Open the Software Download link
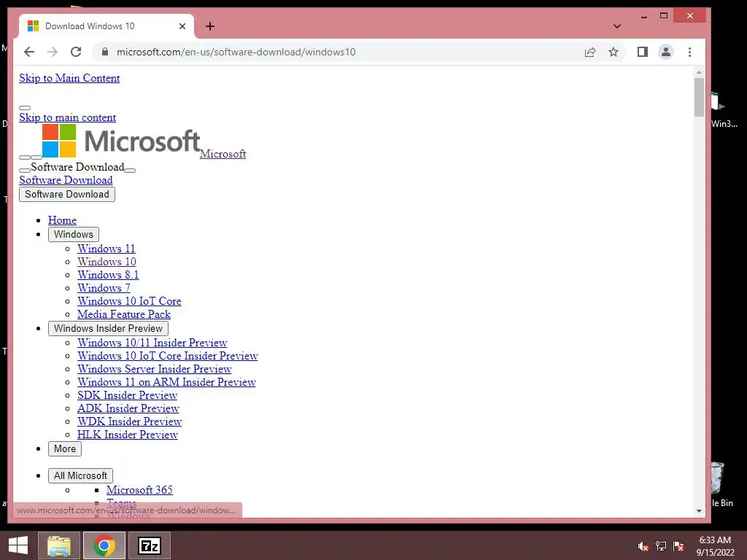 click(66, 180)
